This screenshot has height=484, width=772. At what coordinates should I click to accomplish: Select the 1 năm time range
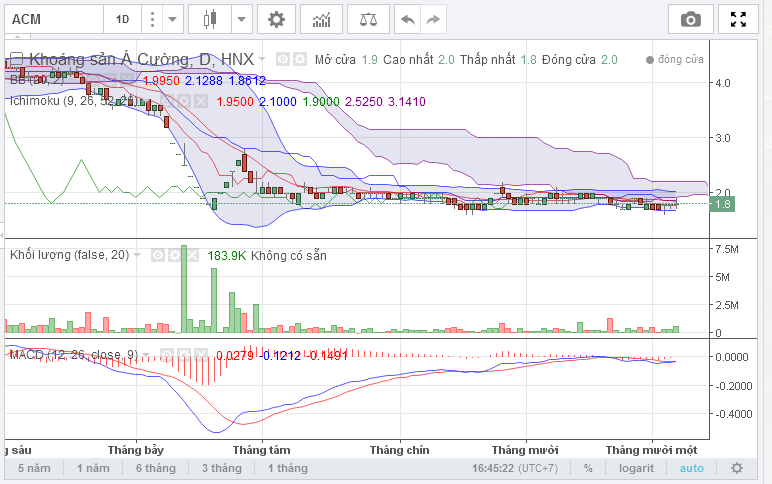coord(93,468)
